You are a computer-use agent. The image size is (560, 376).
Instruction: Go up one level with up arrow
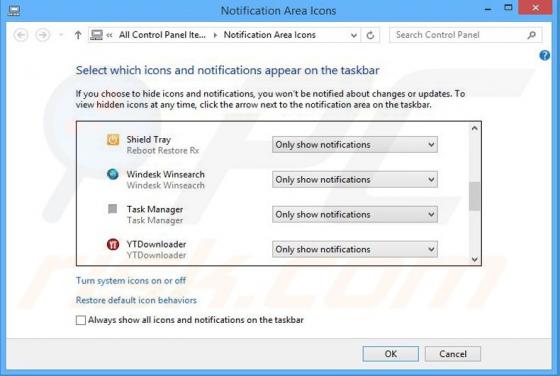(78, 35)
